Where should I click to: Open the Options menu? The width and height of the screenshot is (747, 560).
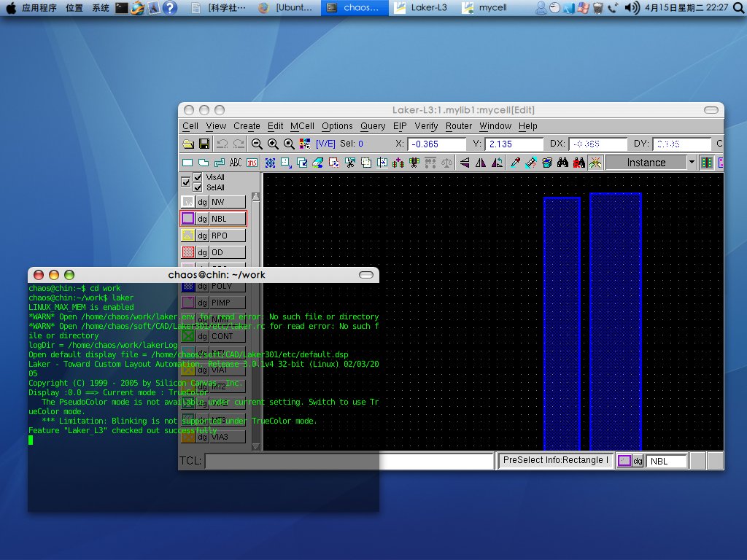click(x=337, y=126)
